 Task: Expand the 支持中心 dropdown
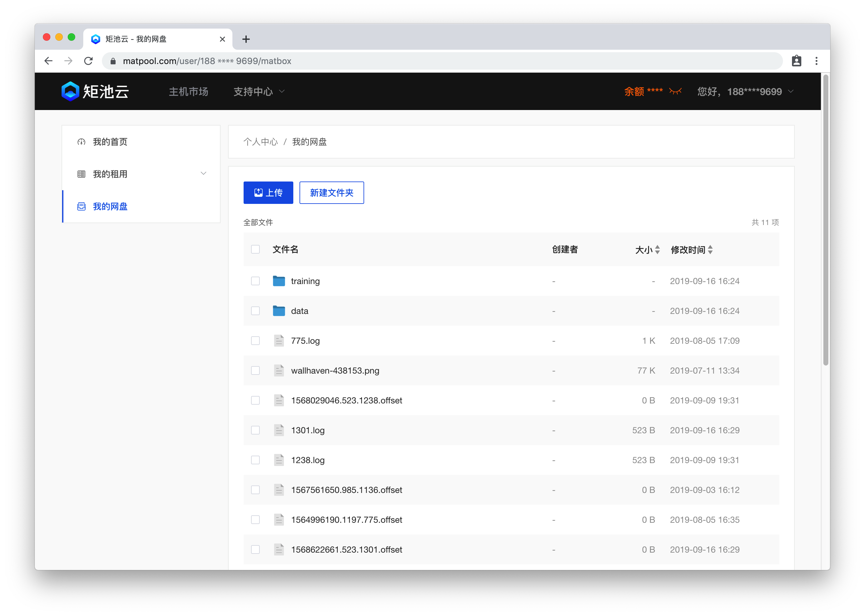[x=259, y=91]
